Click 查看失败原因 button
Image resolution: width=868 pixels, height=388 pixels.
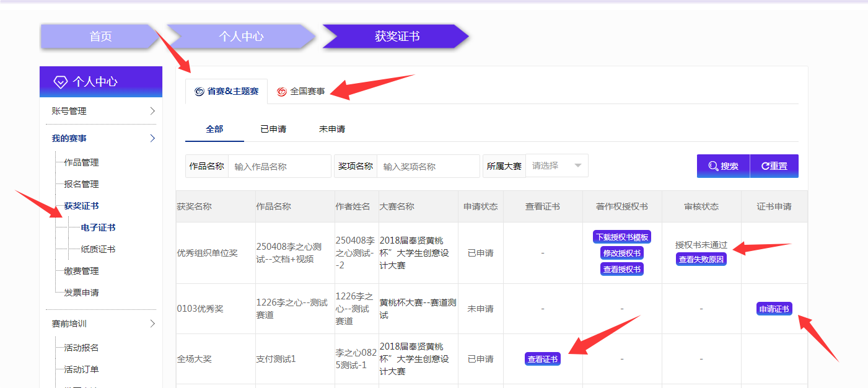click(x=701, y=260)
